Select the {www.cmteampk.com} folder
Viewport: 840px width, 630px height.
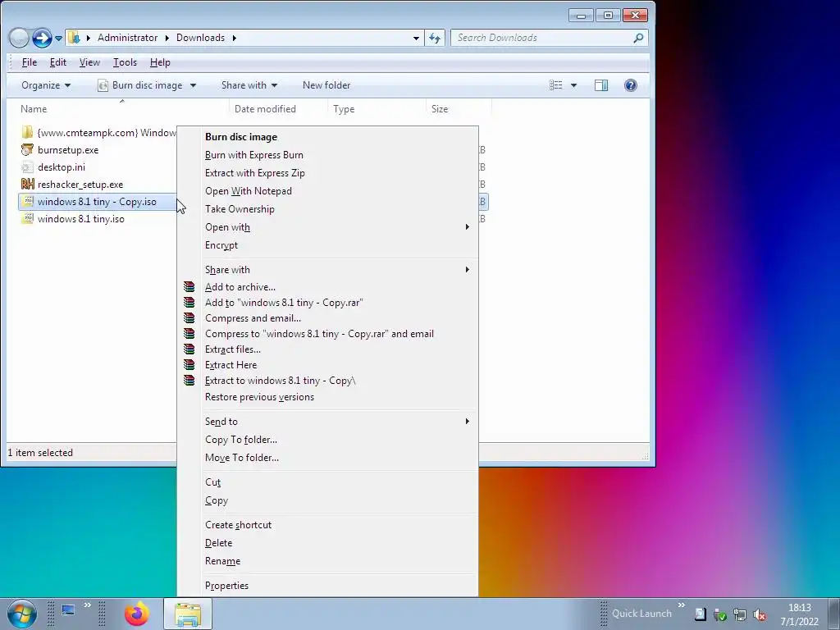click(98, 132)
